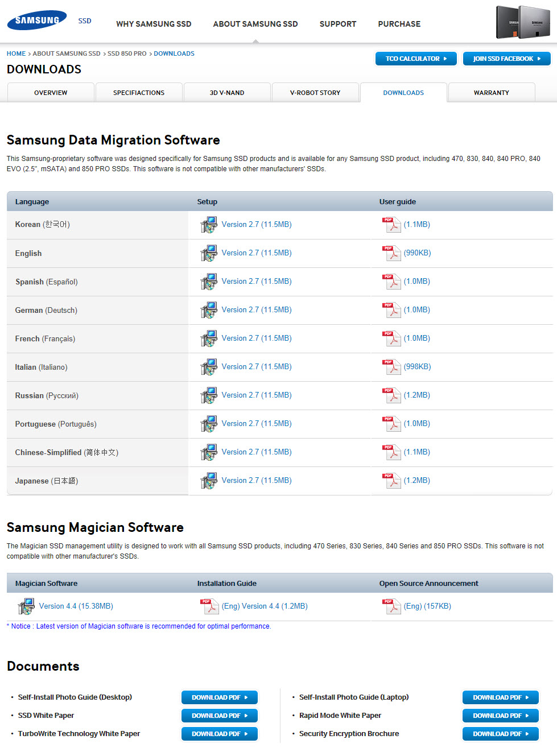Click the French user guide PDF icon
This screenshot has height=756, width=557.
pyautogui.click(x=391, y=338)
